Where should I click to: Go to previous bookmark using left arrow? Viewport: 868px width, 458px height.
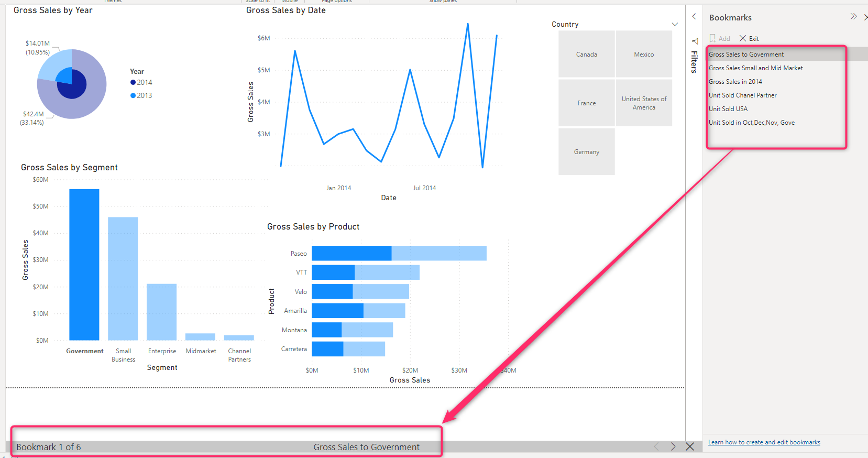pyautogui.click(x=656, y=446)
